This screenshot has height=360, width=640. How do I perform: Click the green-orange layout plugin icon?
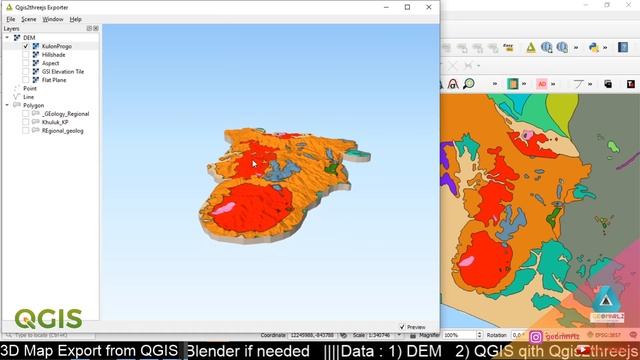click(512, 84)
